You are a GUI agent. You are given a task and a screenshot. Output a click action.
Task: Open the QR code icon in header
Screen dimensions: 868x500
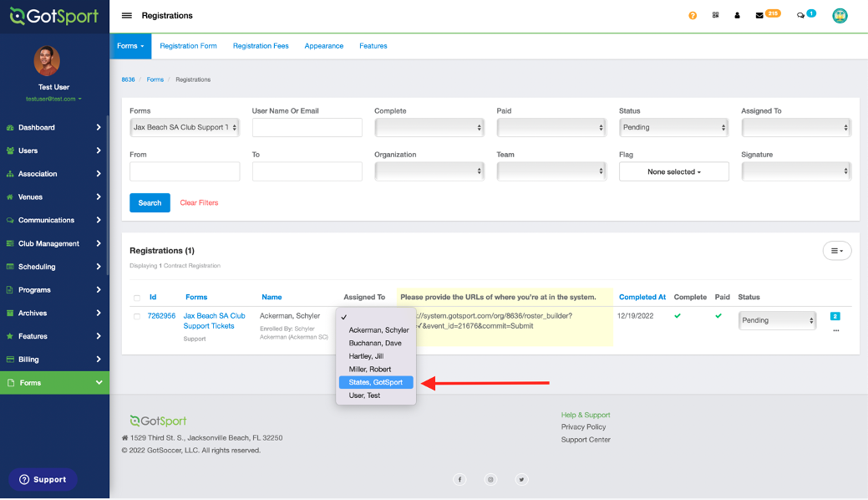(715, 15)
